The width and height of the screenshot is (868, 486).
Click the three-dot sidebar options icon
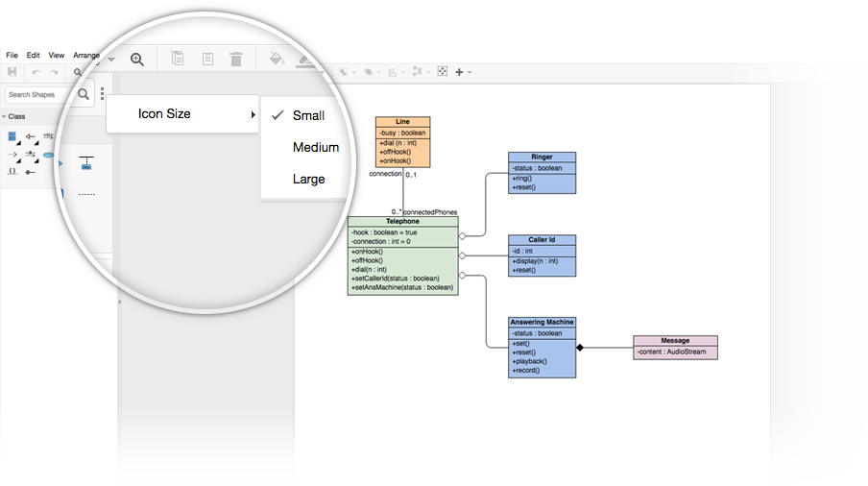pos(103,93)
